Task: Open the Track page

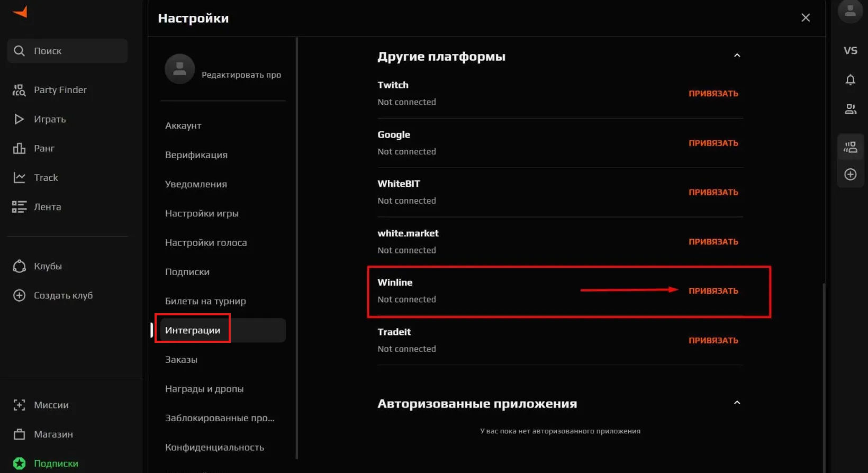Action: tap(46, 178)
